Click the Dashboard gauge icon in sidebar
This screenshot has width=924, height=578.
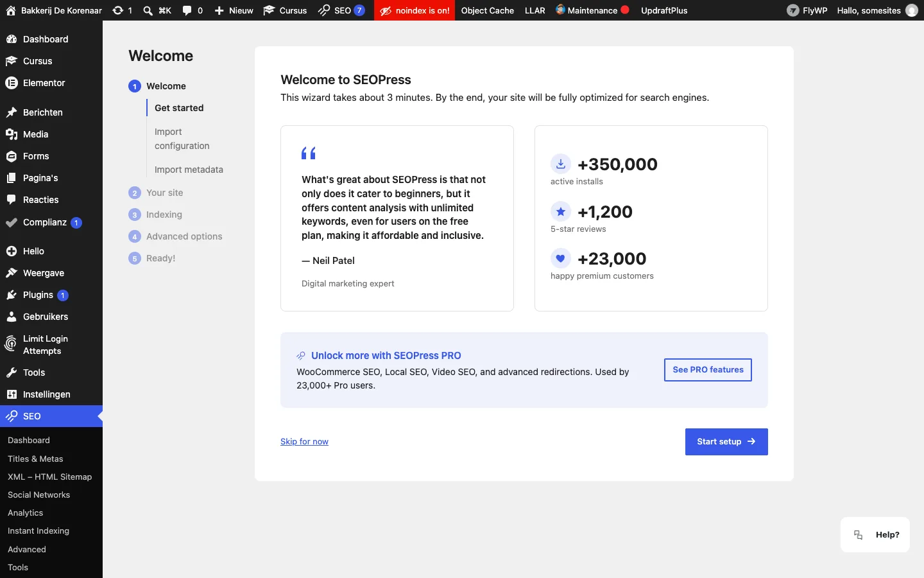pyautogui.click(x=12, y=39)
